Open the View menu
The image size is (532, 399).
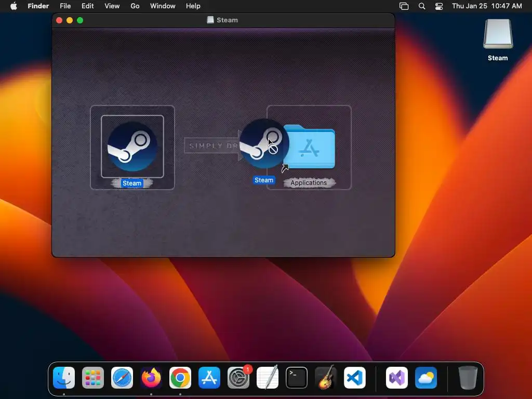112,6
